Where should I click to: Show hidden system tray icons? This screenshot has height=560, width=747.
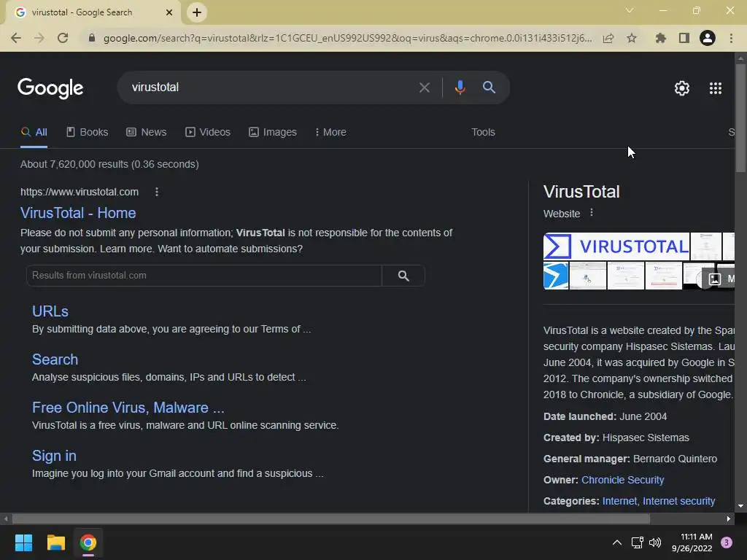(x=617, y=542)
